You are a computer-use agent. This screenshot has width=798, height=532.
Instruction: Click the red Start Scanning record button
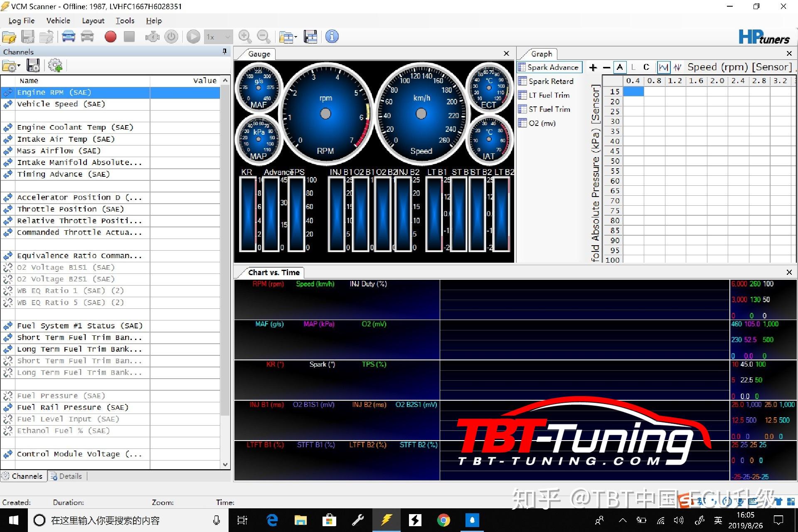click(110, 37)
